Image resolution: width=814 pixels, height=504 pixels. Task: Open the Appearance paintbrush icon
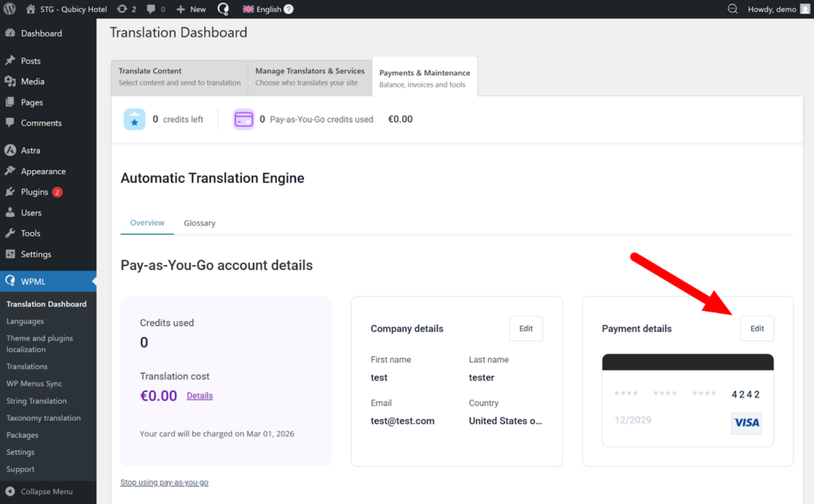[10, 171]
